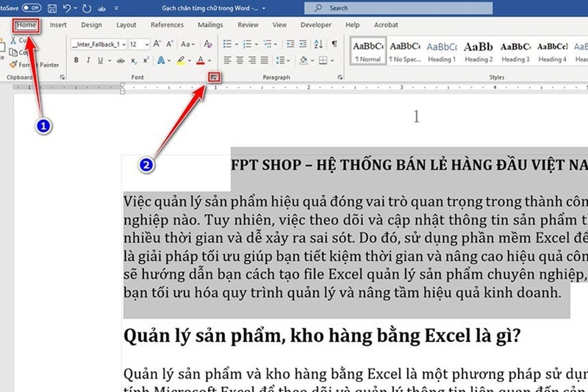Open the Developer tab

(316, 25)
